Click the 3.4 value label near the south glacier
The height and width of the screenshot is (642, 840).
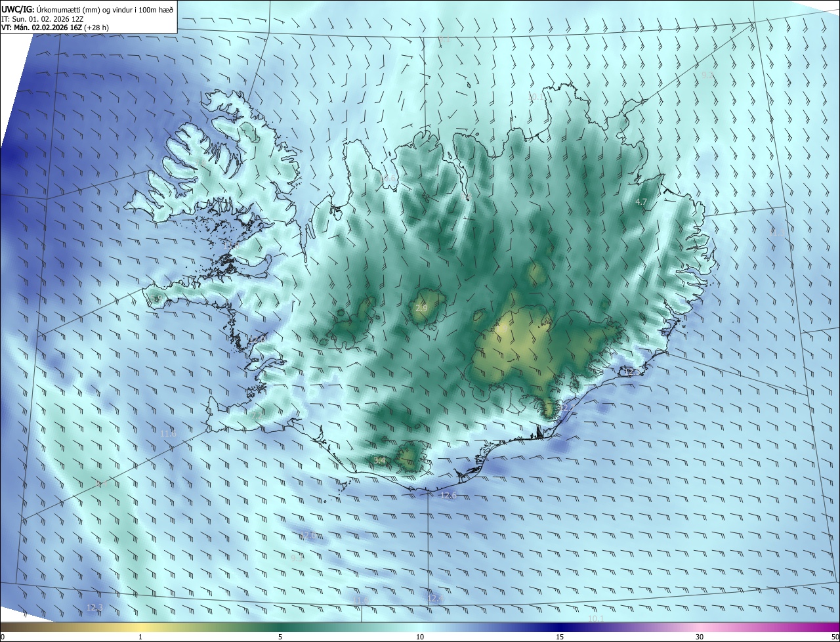point(379,460)
